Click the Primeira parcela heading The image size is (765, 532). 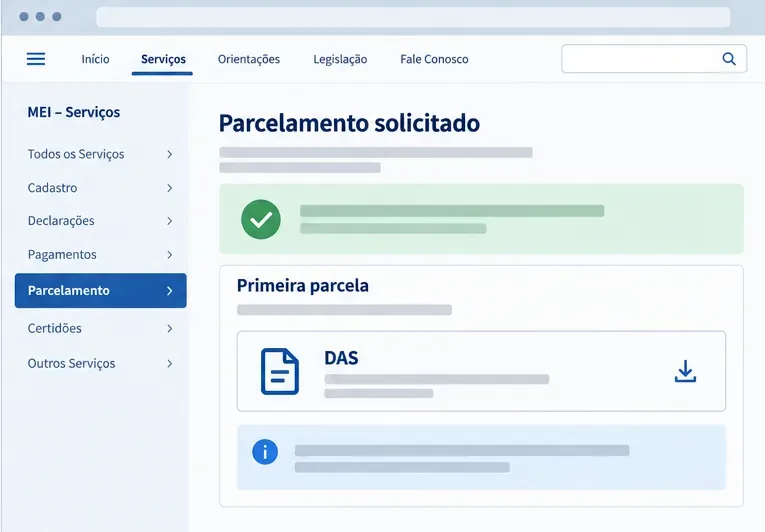pyautogui.click(x=302, y=286)
